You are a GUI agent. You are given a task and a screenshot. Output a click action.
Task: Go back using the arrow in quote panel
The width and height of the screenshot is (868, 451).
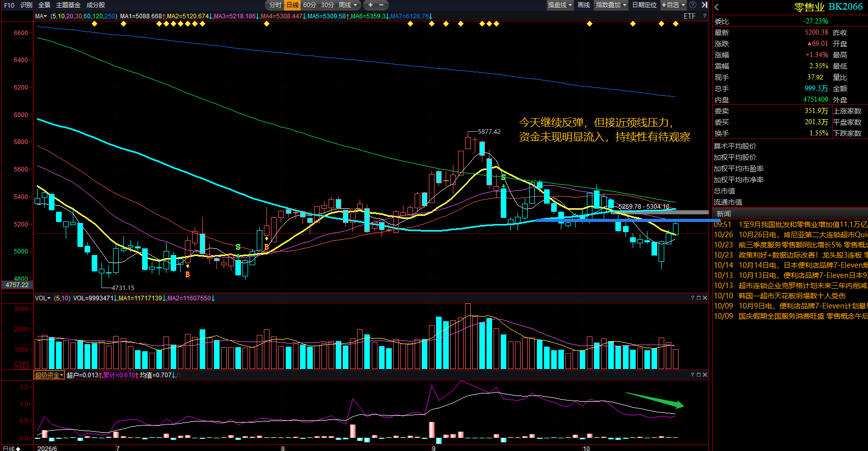point(717,7)
